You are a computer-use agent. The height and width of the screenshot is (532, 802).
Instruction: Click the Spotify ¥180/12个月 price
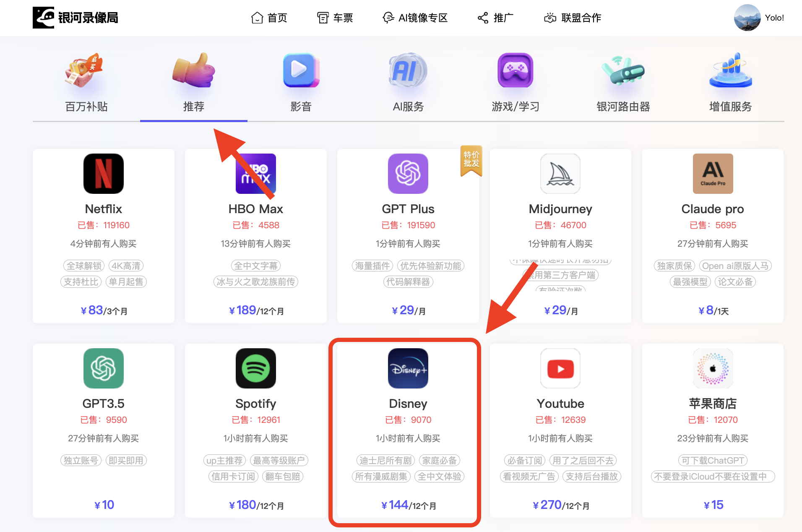pos(256,505)
